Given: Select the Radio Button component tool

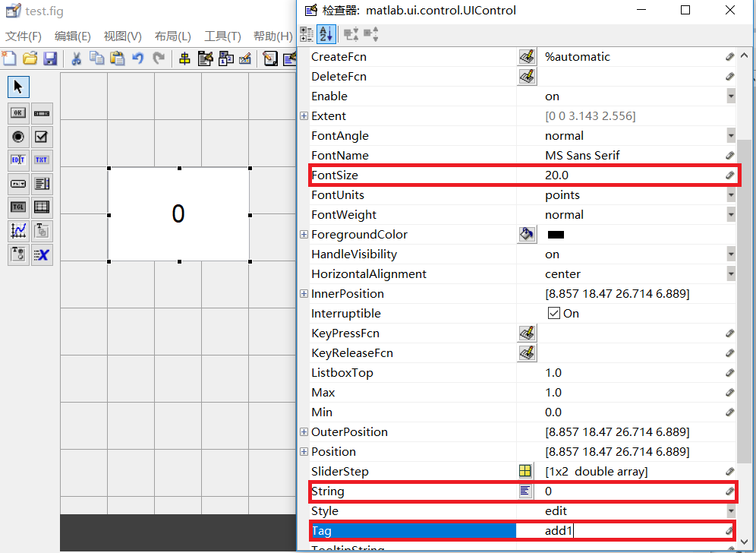Looking at the screenshot, I should 18,137.
